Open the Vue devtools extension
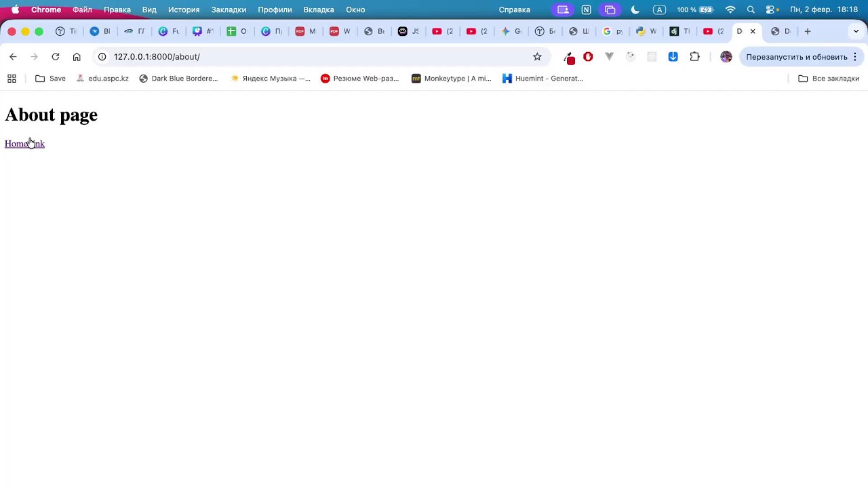868x488 pixels. [609, 57]
